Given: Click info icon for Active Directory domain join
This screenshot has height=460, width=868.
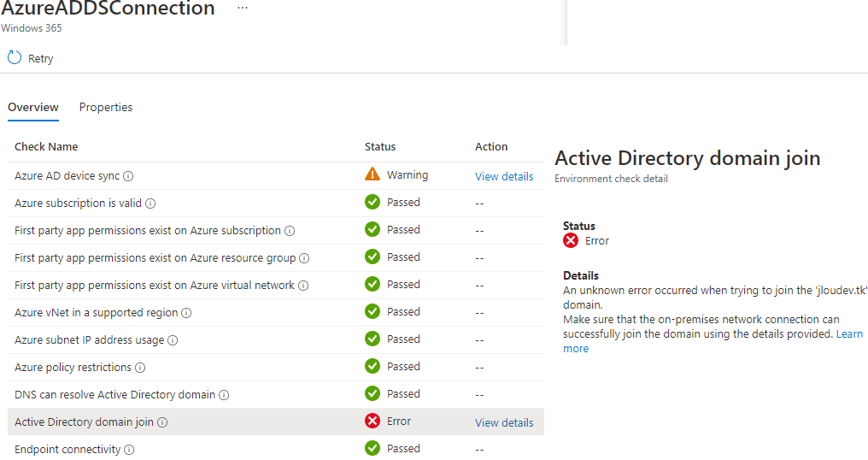Looking at the screenshot, I should (x=162, y=422).
